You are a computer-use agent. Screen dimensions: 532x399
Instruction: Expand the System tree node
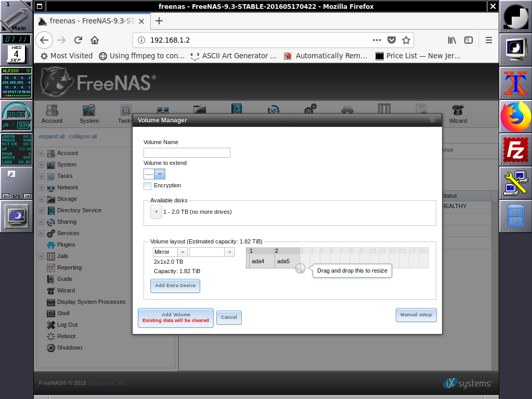coord(42,164)
